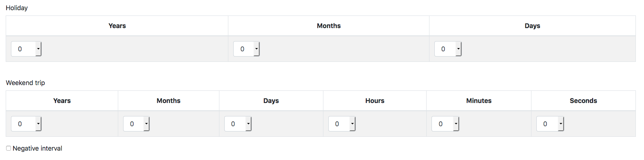
Task: Open the Weekend trip Days dropdown
Action: pyautogui.click(x=238, y=124)
